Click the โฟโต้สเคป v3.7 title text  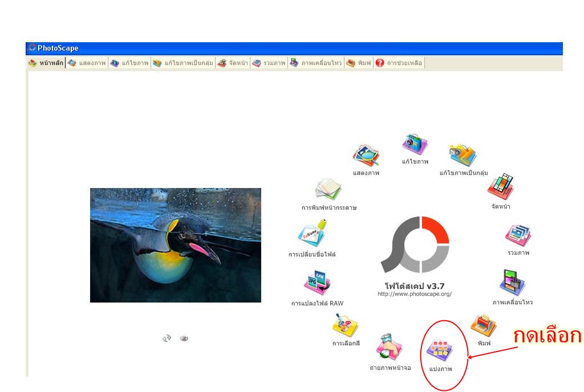pyautogui.click(x=415, y=285)
